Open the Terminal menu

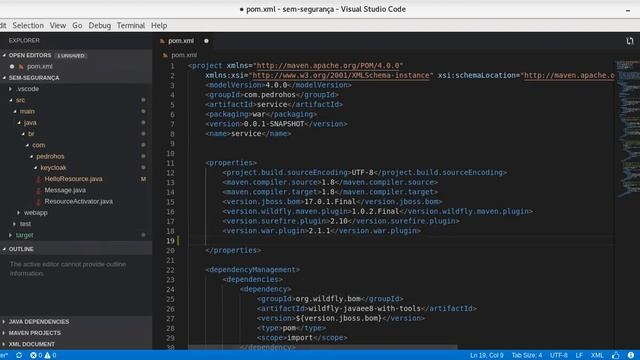tap(131, 25)
